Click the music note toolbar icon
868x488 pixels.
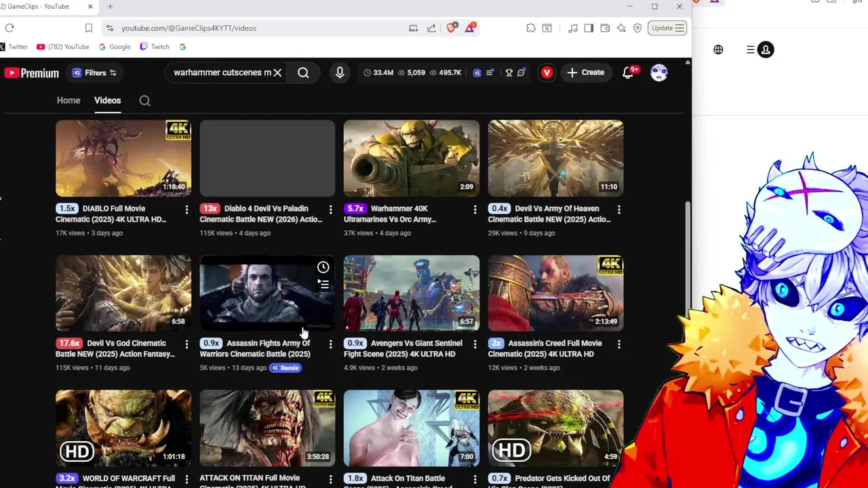coord(573,28)
